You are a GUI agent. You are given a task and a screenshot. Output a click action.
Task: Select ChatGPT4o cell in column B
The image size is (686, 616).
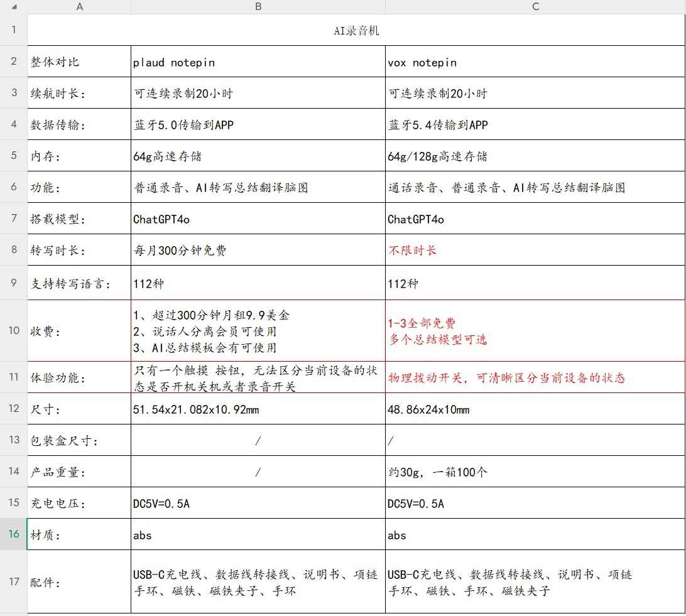[258, 219]
